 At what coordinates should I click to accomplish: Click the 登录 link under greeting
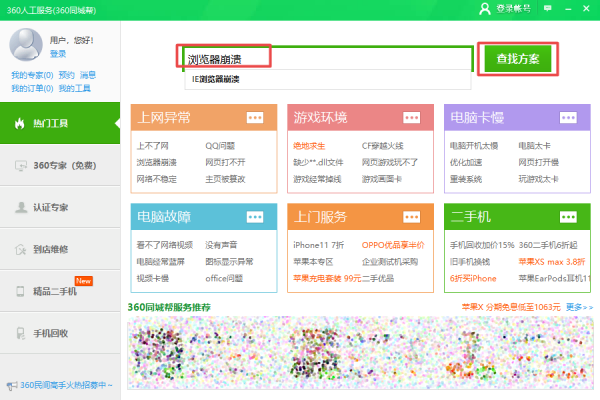58,54
